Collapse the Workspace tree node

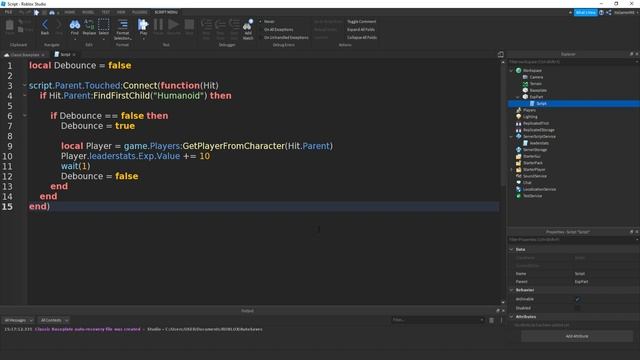[x=511, y=71]
